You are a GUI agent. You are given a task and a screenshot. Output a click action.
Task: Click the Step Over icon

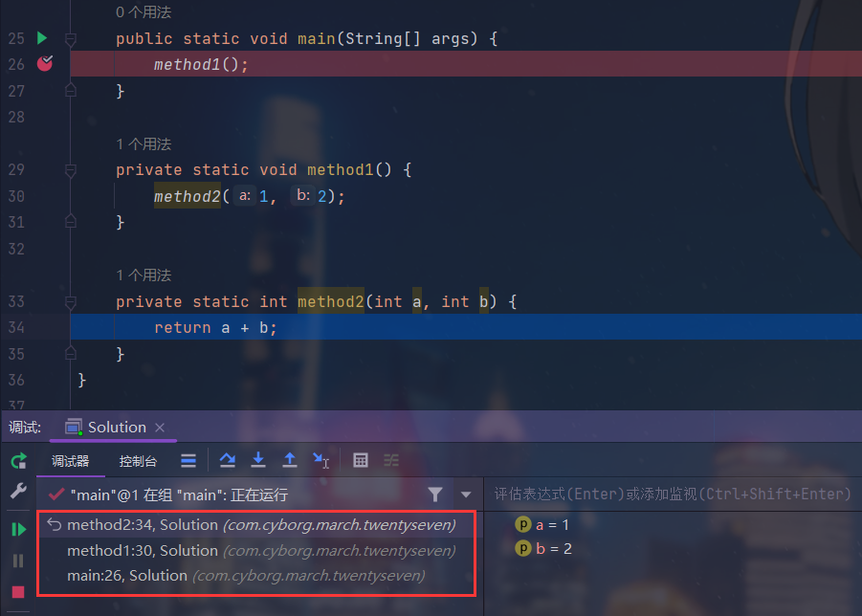227,461
